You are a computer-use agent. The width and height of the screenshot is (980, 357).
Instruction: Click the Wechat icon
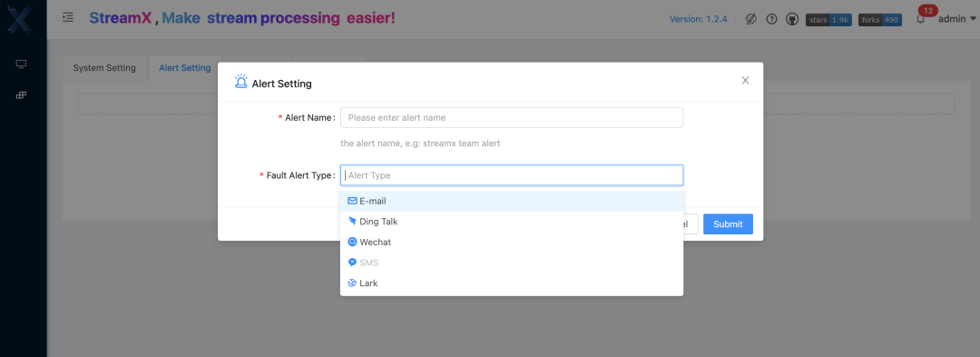point(352,242)
